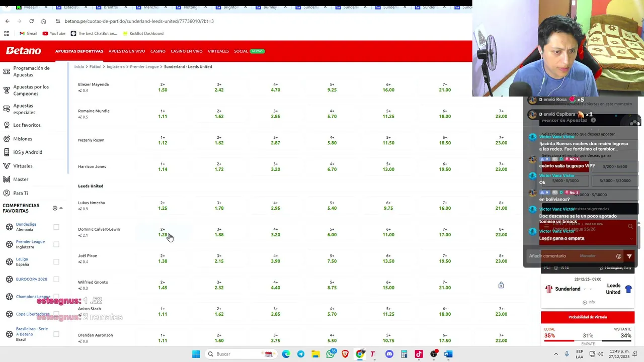644x362 pixels.
Task: Open Brave browser from the taskbar
Action: [x=345, y=354]
